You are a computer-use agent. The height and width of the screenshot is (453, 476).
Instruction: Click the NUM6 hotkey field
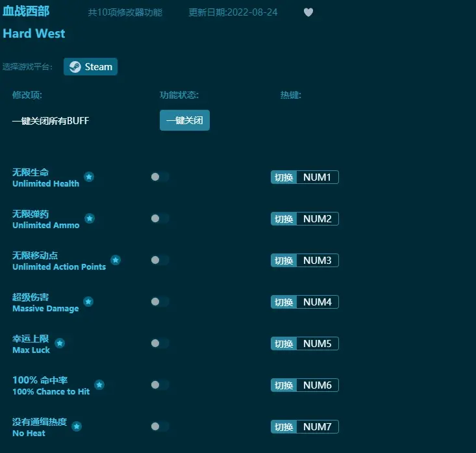coord(318,385)
